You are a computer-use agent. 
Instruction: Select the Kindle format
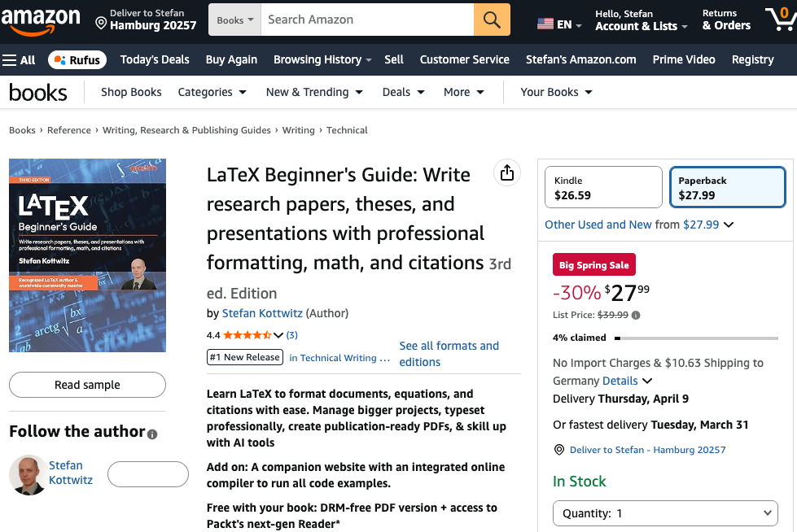(602, 186)
